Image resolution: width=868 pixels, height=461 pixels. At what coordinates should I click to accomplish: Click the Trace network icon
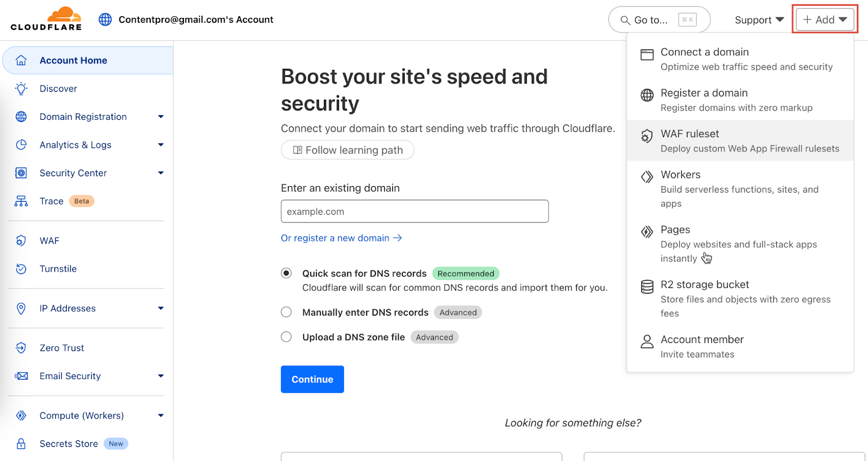coord(21,201)
